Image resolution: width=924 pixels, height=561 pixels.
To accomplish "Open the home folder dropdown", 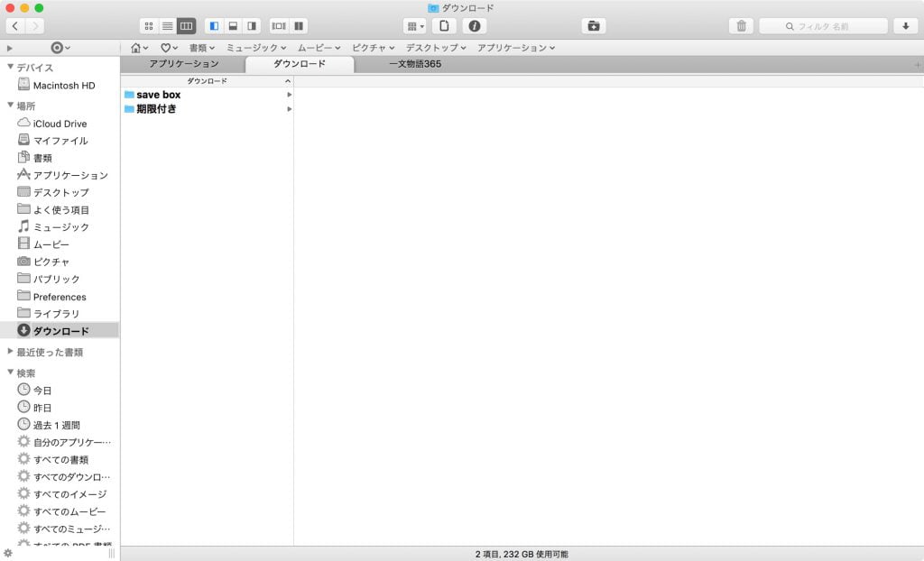I will [139, 48].
